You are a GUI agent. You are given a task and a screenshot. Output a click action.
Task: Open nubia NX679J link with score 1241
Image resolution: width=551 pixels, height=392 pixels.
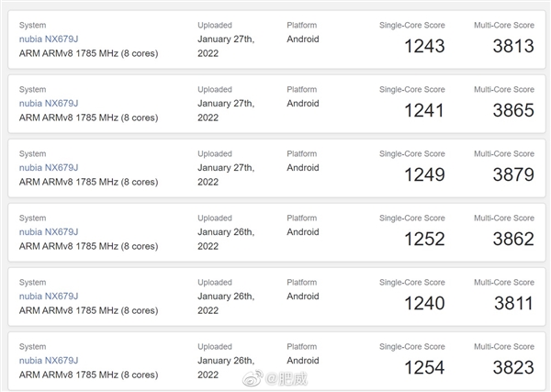[x=49, y=103]
